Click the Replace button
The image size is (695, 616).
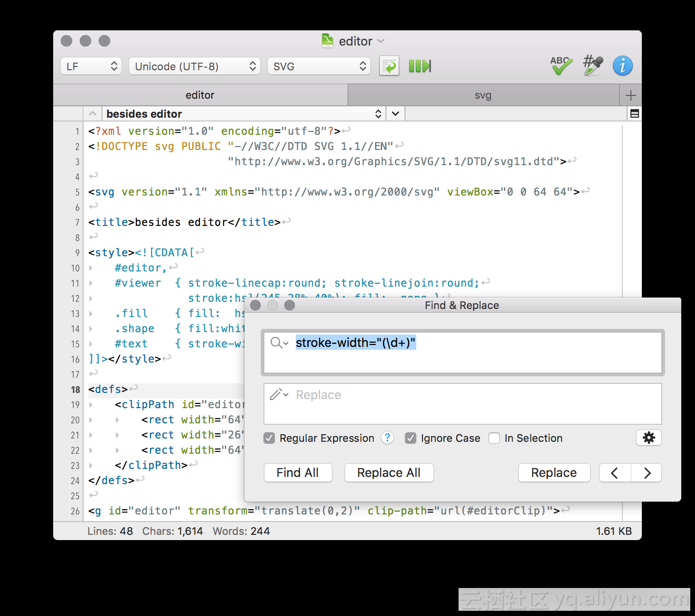pos(554,473)
